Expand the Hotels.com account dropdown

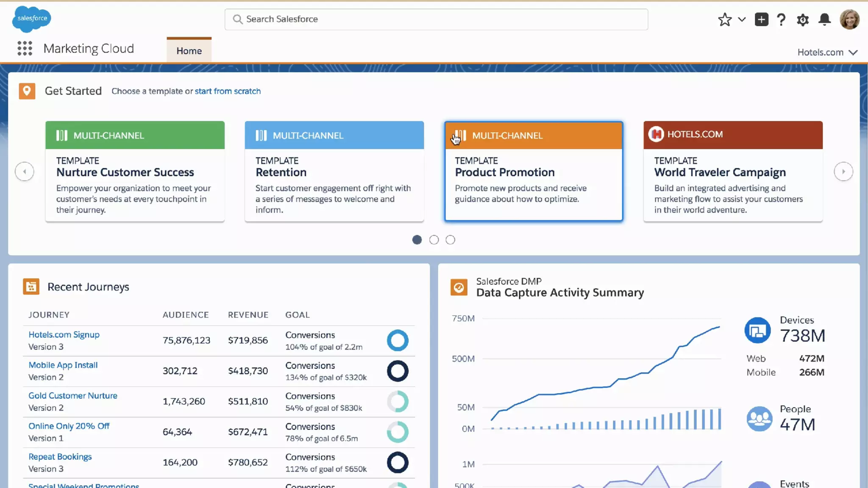pos(827,53)
